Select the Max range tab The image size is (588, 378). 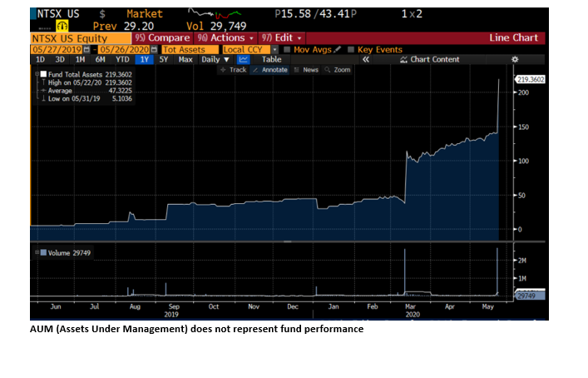pos(185,59)
